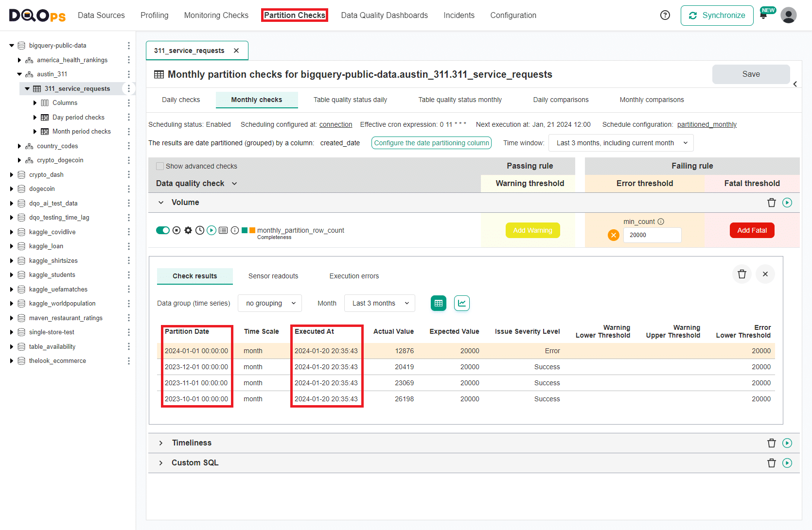
Task: Delete results in the Timeliness section
Action: pos(771,443)
